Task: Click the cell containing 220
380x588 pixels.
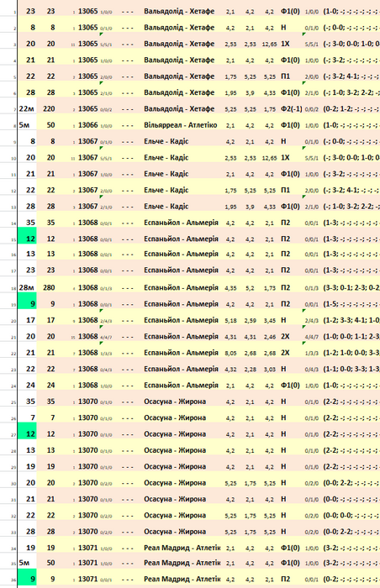Action: coord(49,108)
